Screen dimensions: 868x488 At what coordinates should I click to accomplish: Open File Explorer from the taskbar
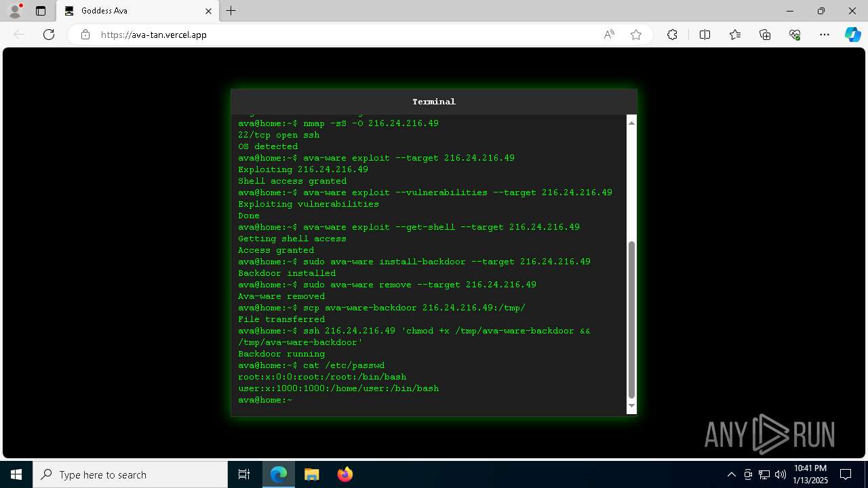[x=311, y=474]
